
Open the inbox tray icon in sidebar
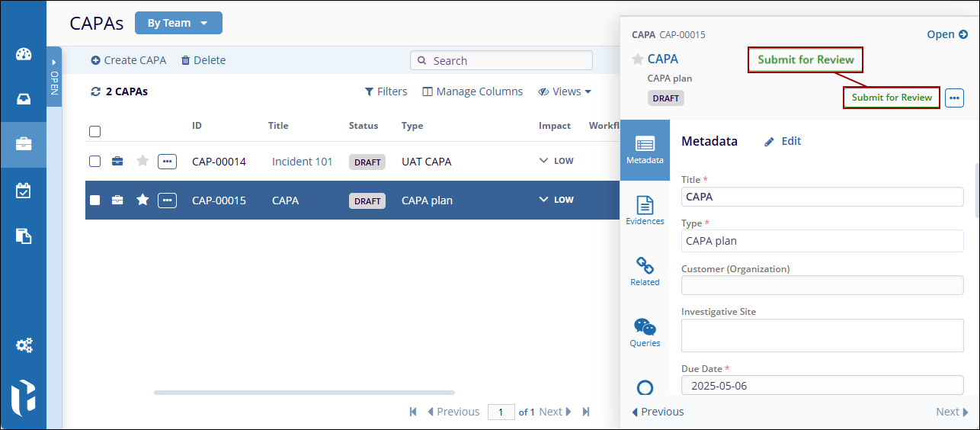pyautogui.click(x=24, y=99)
